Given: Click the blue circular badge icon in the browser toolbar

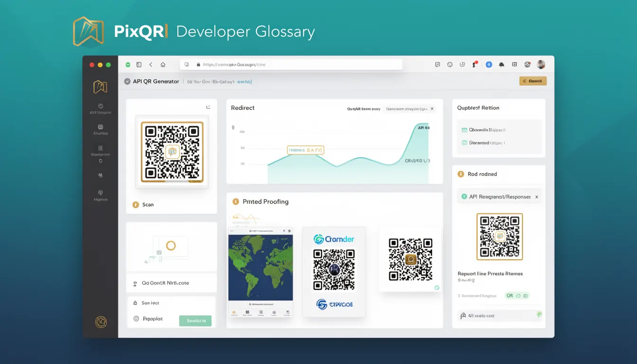Looking at the screenshot, I should pyautogui.click(x=489, y=64).
